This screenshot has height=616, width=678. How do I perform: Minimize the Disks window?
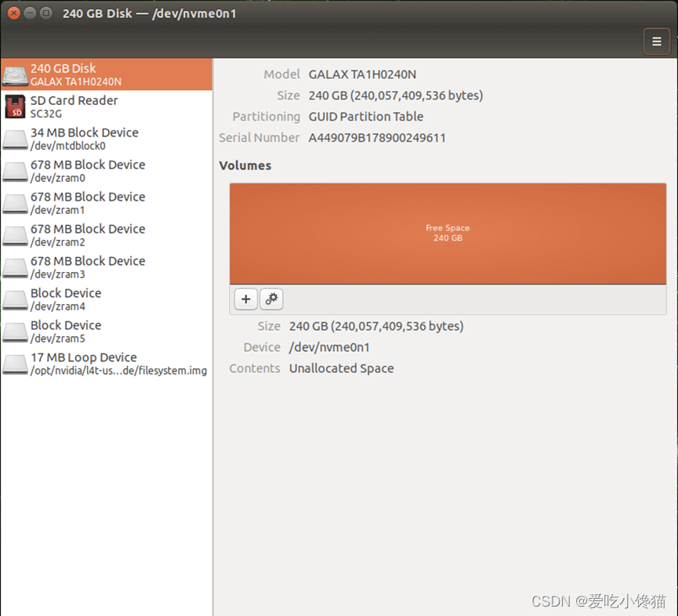30,13
